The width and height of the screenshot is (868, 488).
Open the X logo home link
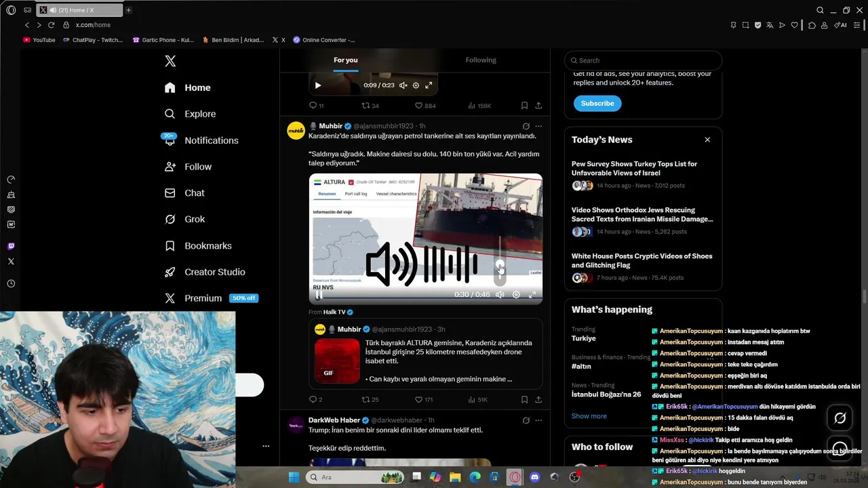170,61
